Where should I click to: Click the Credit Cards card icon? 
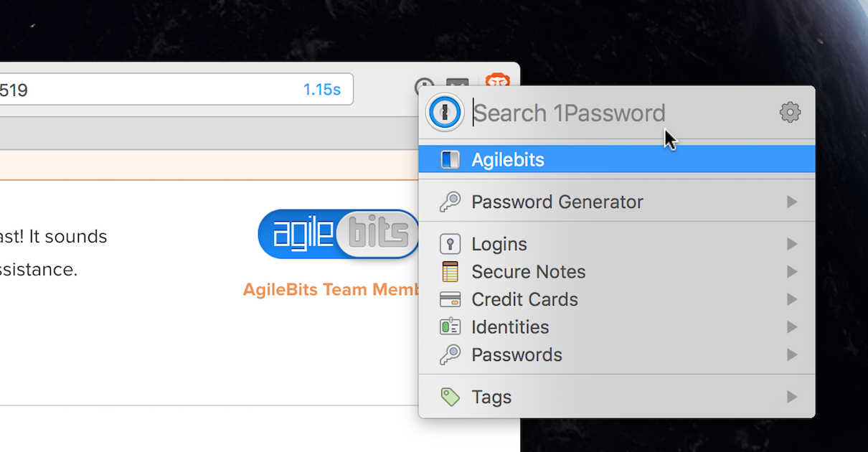pyautogui.click(x=450, y=299)
